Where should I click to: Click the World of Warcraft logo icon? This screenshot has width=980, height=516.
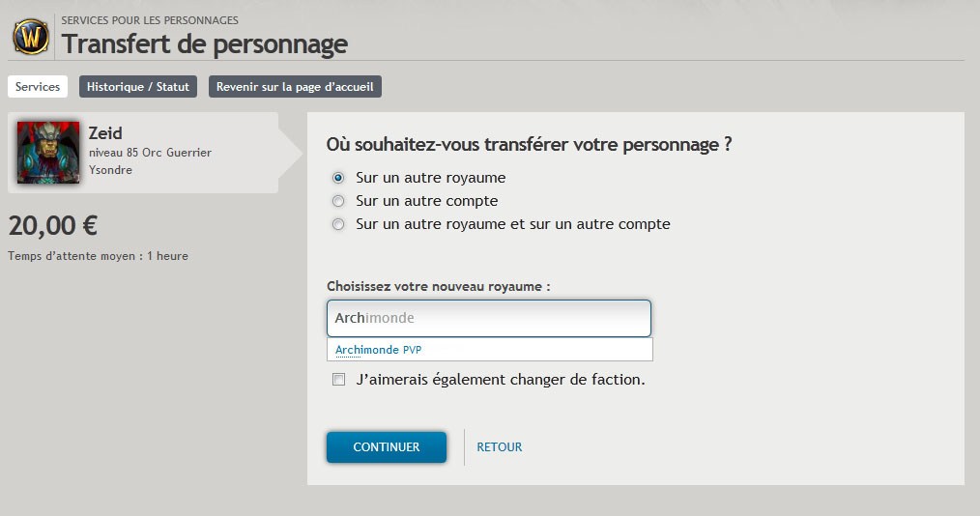click(x=32, y=37)
